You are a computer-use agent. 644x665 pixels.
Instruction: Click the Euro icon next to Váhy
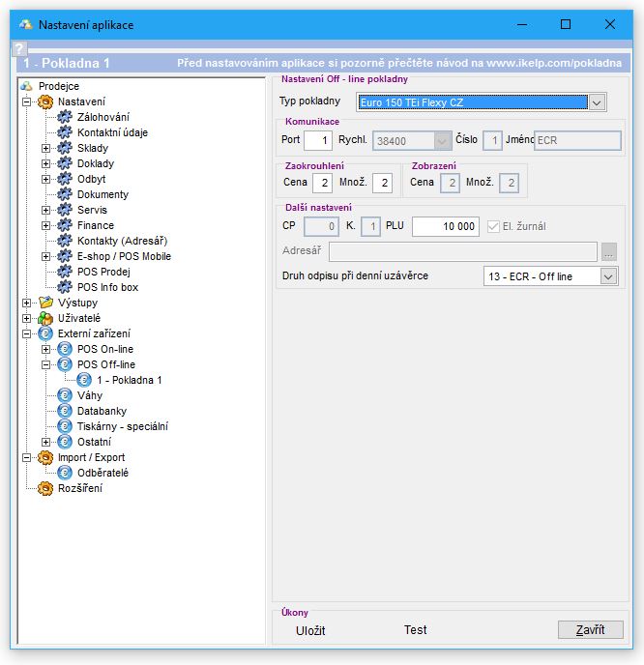[65, 395]
